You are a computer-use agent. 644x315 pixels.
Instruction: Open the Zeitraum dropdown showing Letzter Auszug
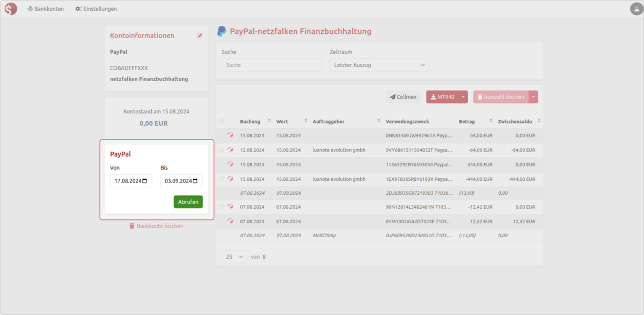[x=379, y=65]
